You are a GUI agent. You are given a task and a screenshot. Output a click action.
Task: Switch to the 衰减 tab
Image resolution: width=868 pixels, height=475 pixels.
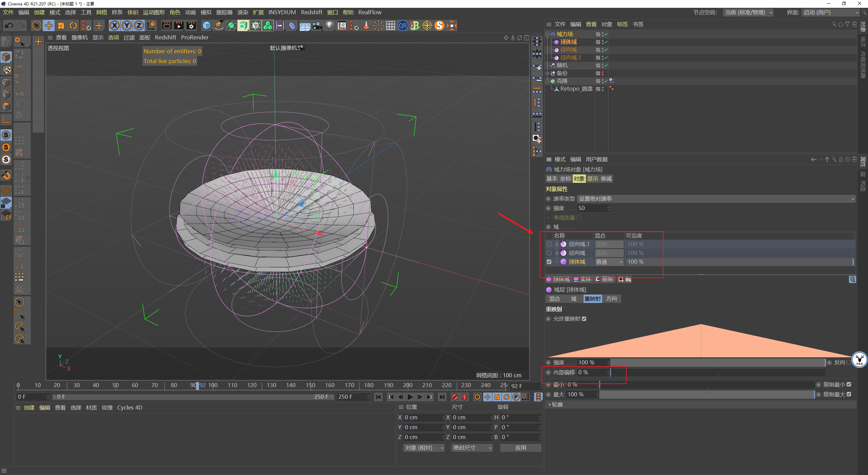606,179
